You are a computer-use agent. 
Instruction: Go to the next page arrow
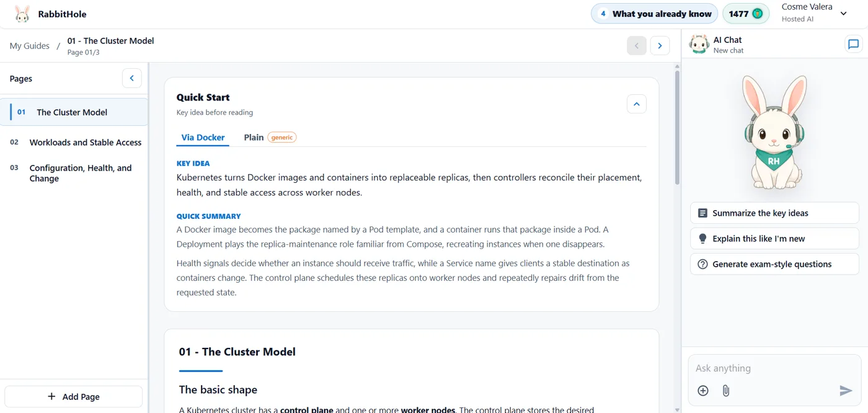660,45
